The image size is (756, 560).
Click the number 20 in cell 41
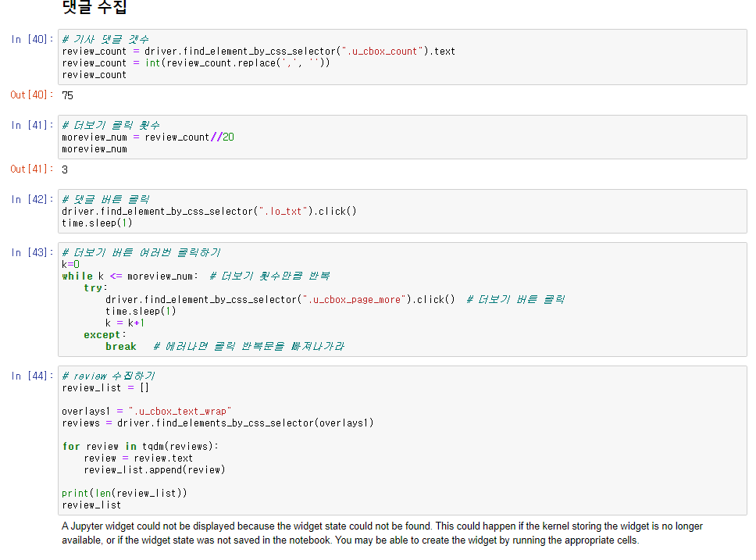point(229,137)
